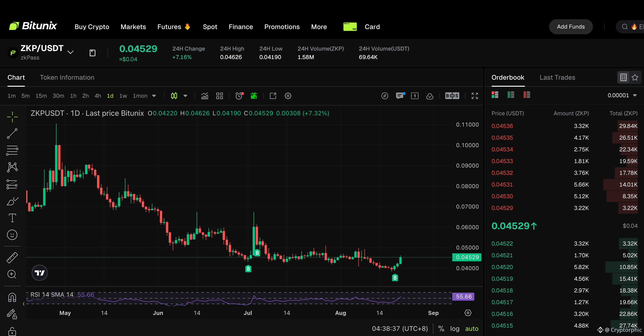Toggle log scale on chart
This screenshot has width=644, height=336.
[x=454, y=329]
